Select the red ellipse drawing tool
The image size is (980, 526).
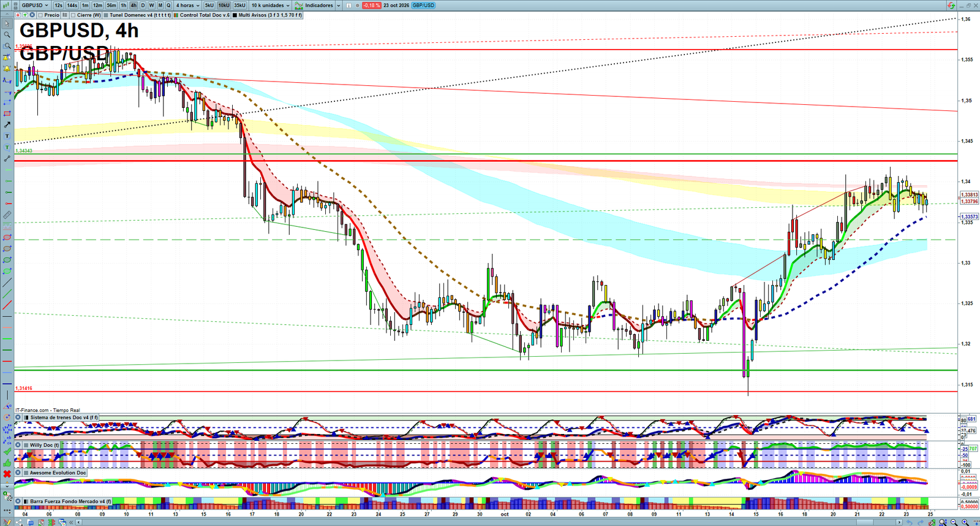point(7,237)
